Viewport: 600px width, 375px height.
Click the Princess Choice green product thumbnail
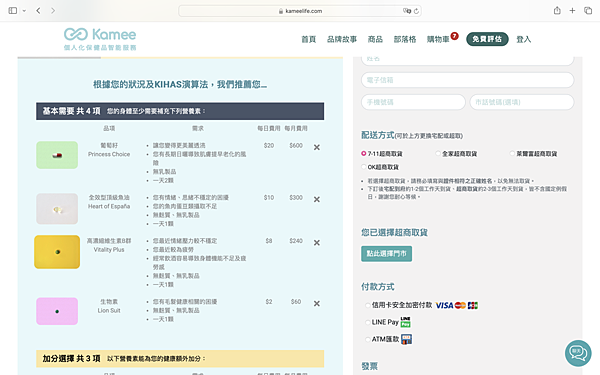coord(57,155)
